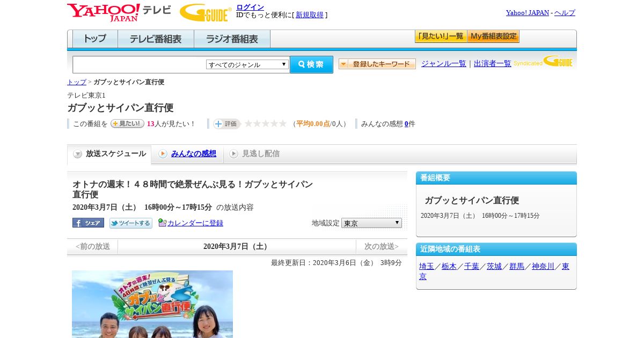This screenshot has width=644, height=338.
Task: Open the ヘルプ link
Action: [565, 12]
